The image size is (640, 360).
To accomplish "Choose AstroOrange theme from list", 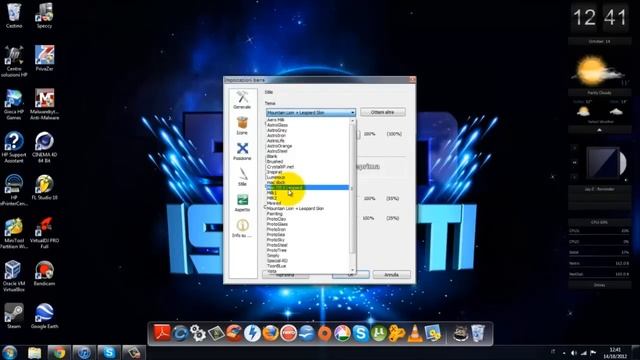I will (x=279, y=146).
